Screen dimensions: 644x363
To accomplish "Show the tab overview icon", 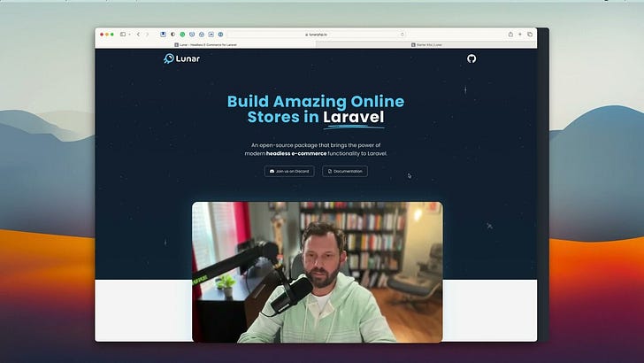I will tap(530, 35).
